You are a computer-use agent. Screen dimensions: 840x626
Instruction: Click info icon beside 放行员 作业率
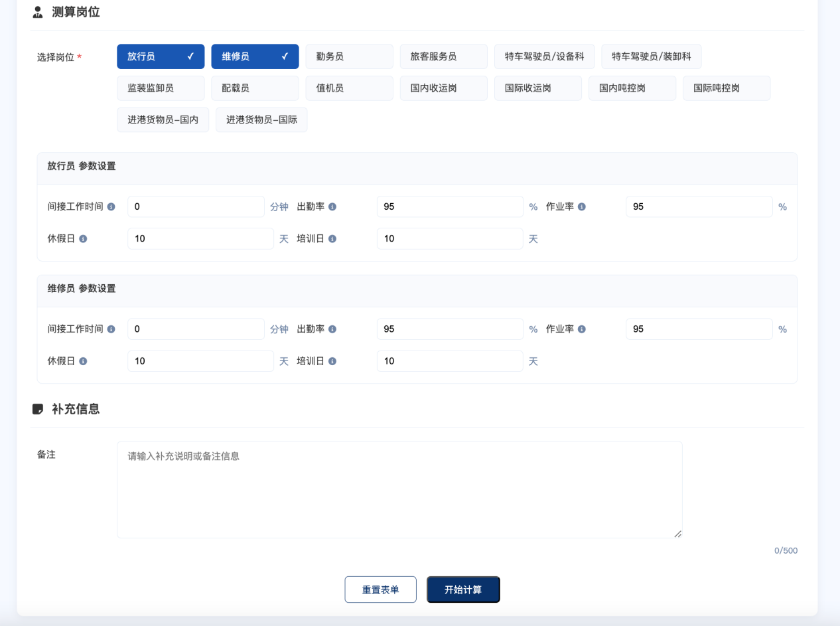(581, 206)
